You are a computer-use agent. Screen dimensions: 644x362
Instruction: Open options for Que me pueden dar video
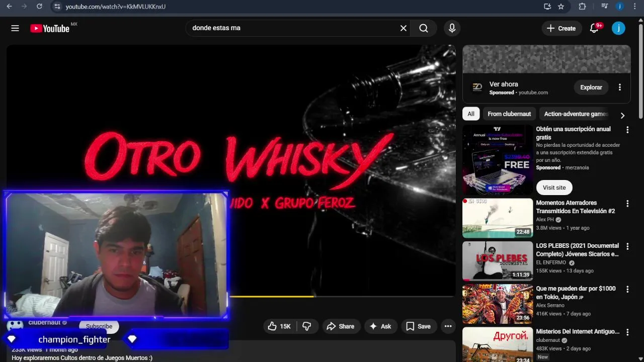(x=627, y=289)
